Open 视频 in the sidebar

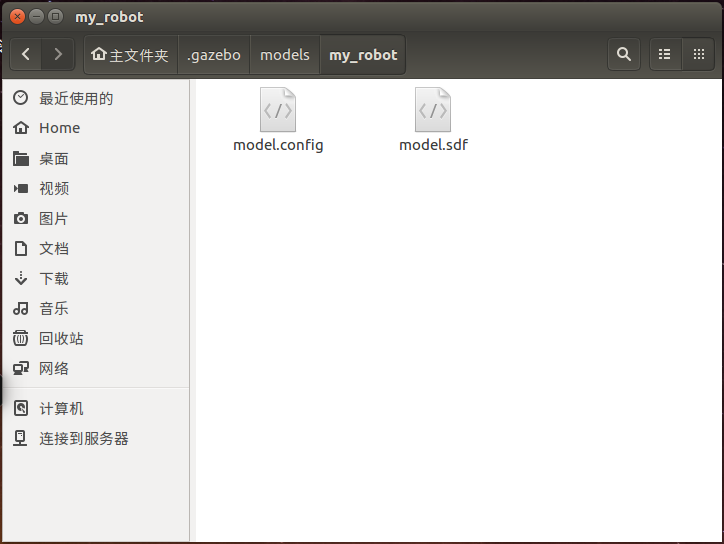click(96, 188)
